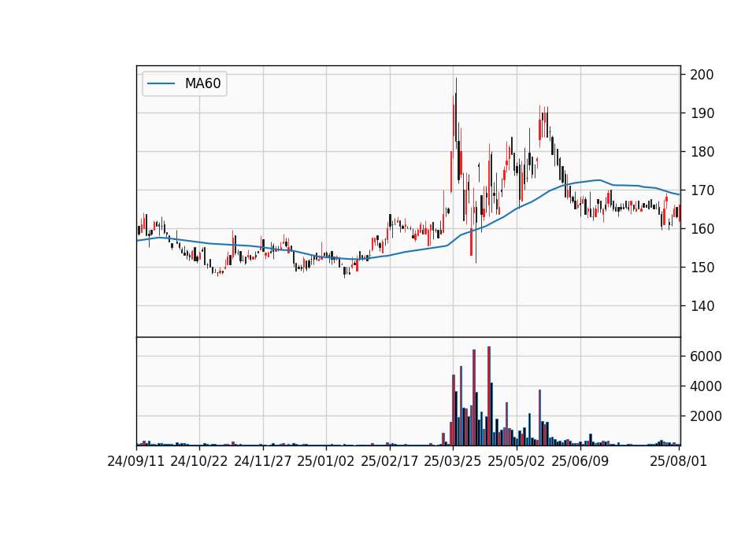Click the 25/06/09 date label
This screenshot has height=543, width=756.
click(580, 461)
